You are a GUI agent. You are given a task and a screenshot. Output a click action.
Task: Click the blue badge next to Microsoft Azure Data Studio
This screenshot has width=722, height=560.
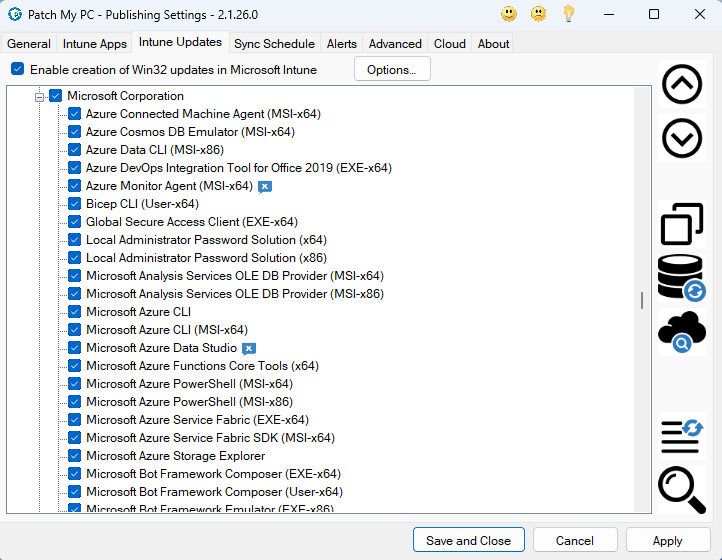tap(249, 349)
